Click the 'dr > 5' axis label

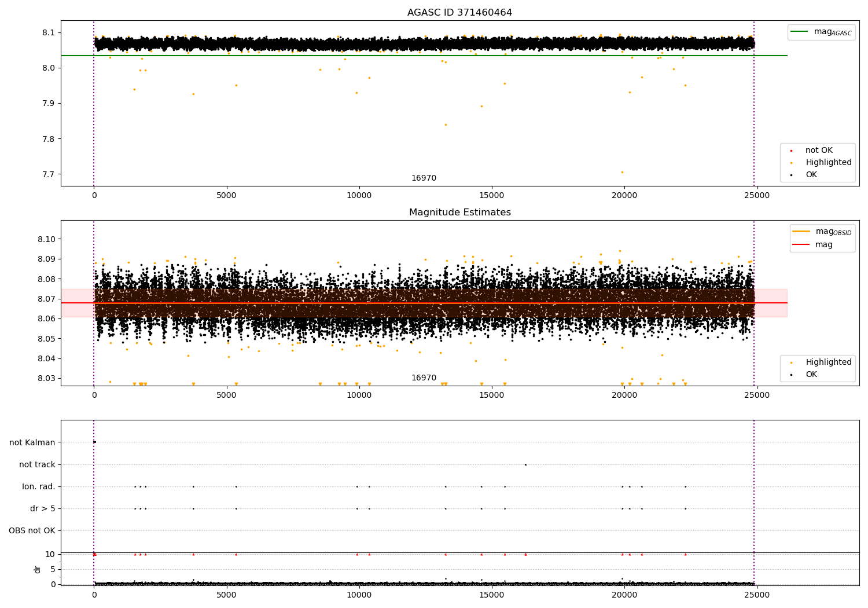tap(42, 508)
